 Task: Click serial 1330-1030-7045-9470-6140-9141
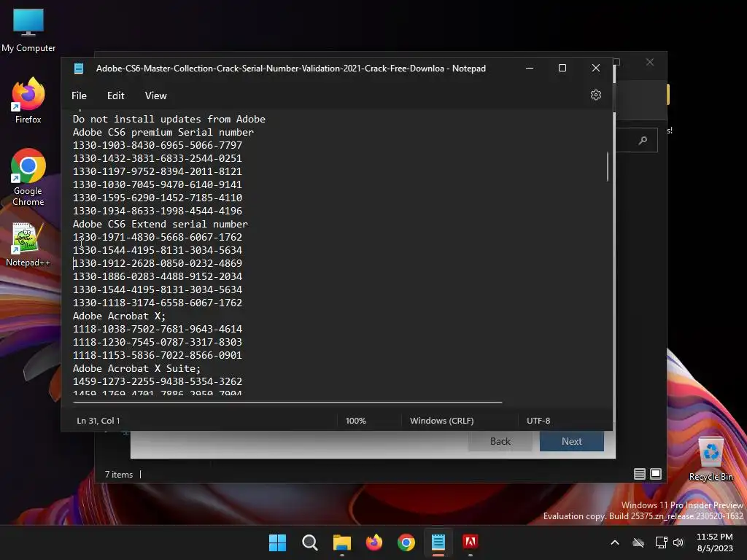click(x=158, y=184)
